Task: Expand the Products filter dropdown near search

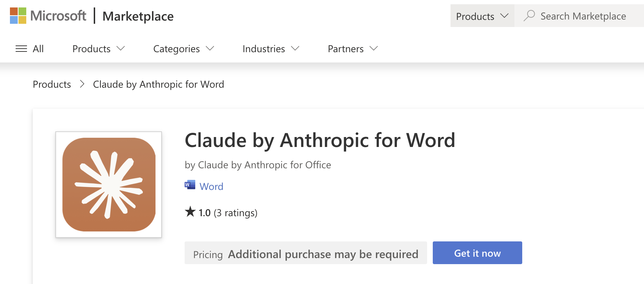Action: [x=482, y=16]
